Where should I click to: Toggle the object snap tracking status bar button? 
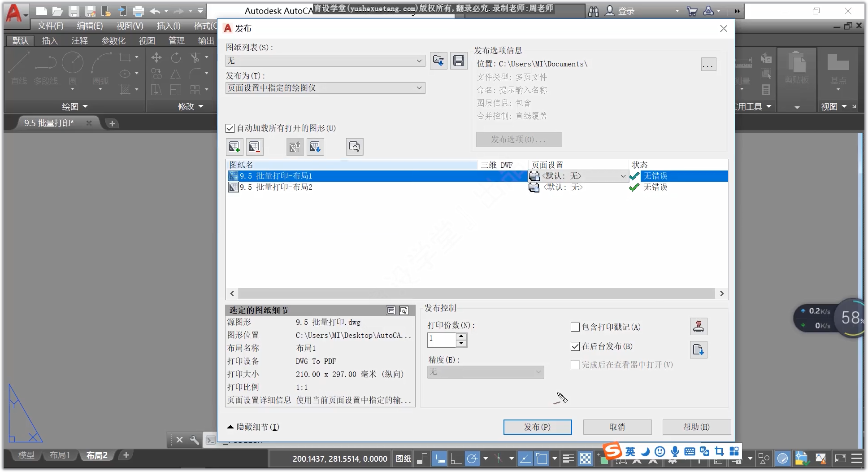pyautogui.click(x=525, y=459)
